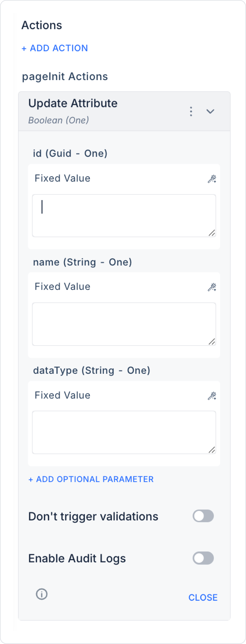This screenshot has width=246, height=644.
Task: Click the magic wand icon for name parameter
Action: tap(212, 287)
